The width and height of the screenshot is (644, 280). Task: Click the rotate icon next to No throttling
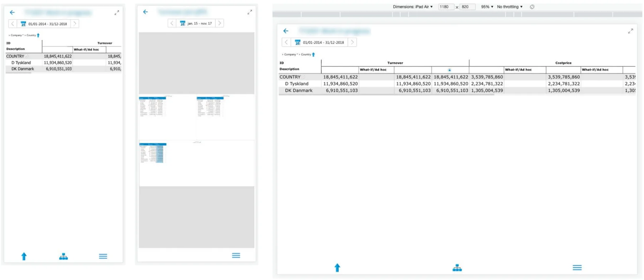[x=532, y=7]
